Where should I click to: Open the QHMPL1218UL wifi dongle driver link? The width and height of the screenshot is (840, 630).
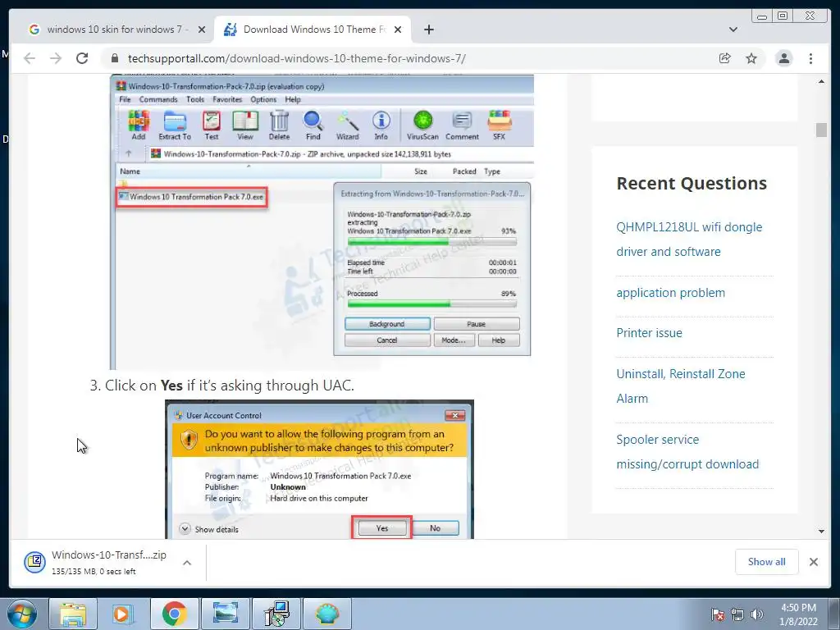point(689,239)
